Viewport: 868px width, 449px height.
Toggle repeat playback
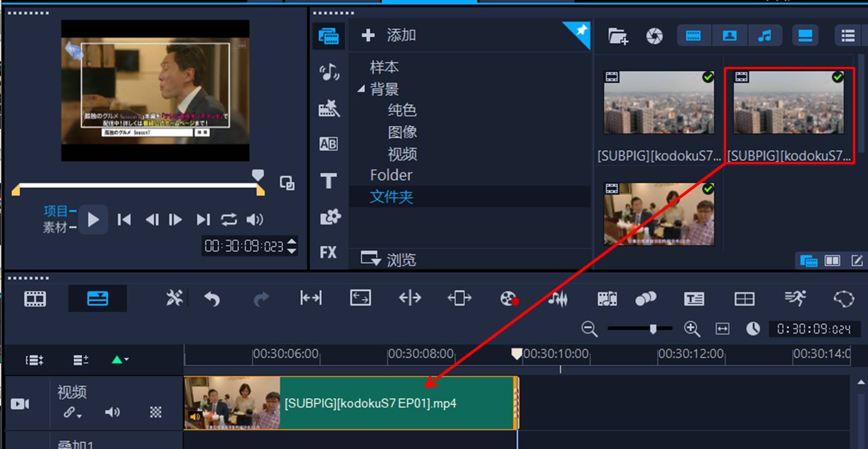point(229,220)
